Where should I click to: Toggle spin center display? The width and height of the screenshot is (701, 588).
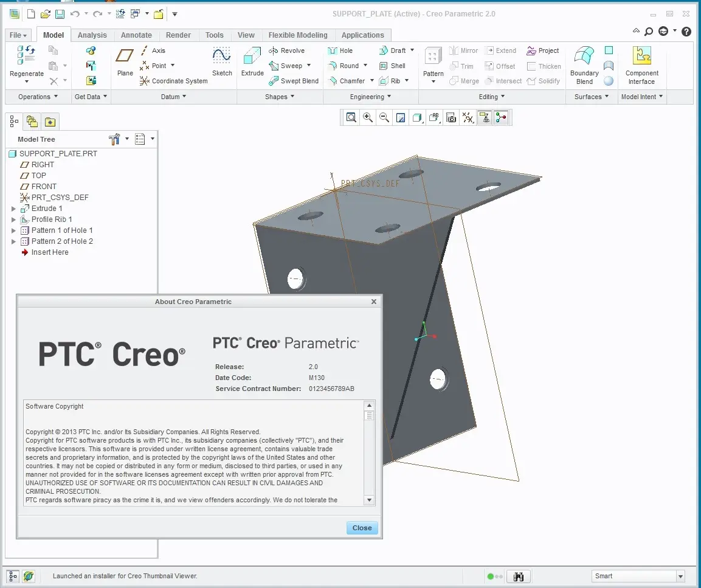tap(501, 117)
